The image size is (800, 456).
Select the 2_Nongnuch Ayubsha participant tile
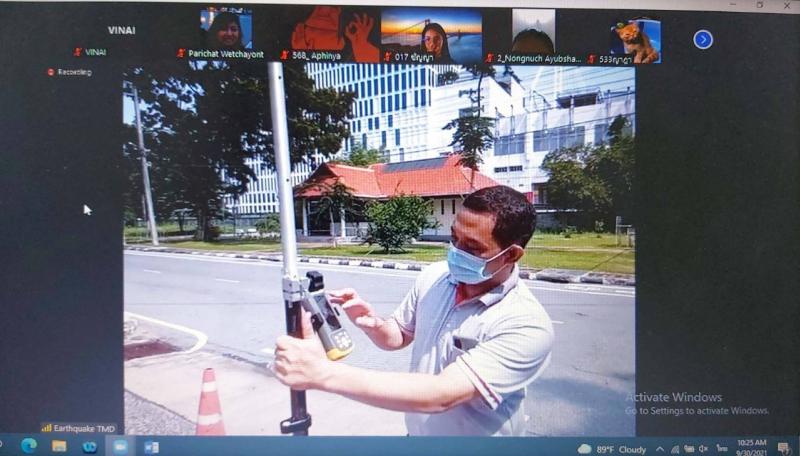click(x=533, y=34)
